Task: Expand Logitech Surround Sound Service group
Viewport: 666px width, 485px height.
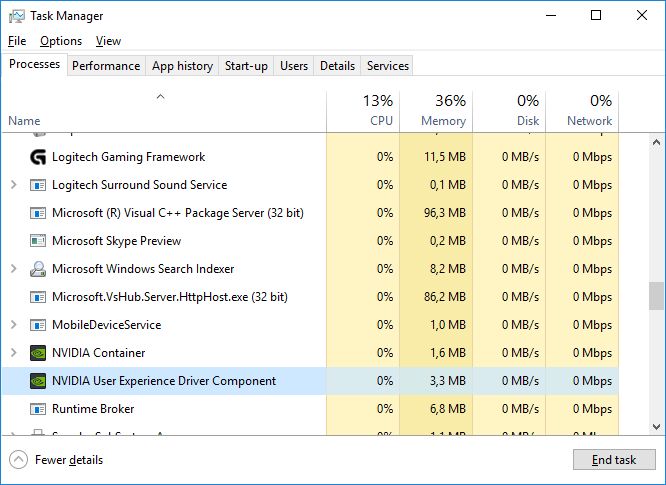Action: click(14, 185)
